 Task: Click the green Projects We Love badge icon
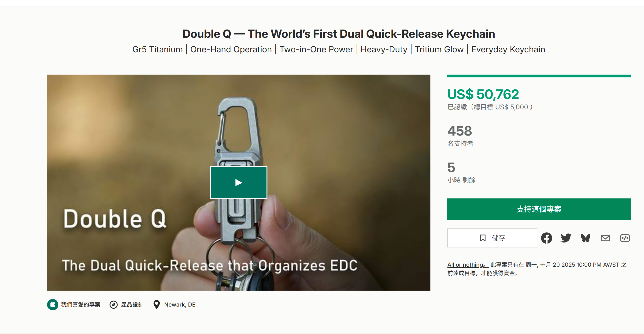click(x=52, y=304)
